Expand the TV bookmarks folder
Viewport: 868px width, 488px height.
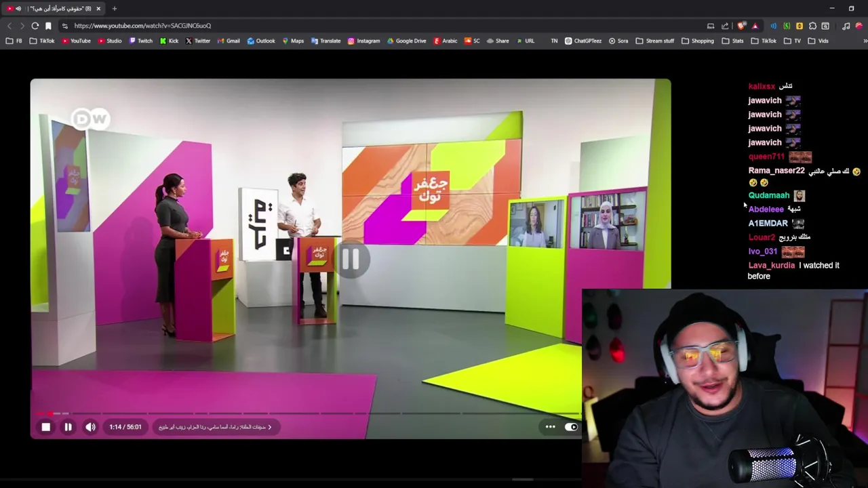[x=793, y=41]
